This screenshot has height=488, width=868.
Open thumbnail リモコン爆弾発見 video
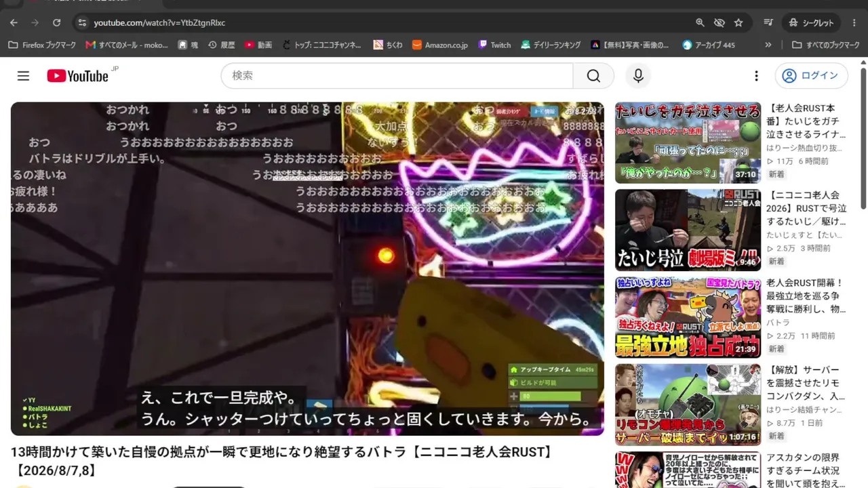pyautogui.click(x=688, y=405)
